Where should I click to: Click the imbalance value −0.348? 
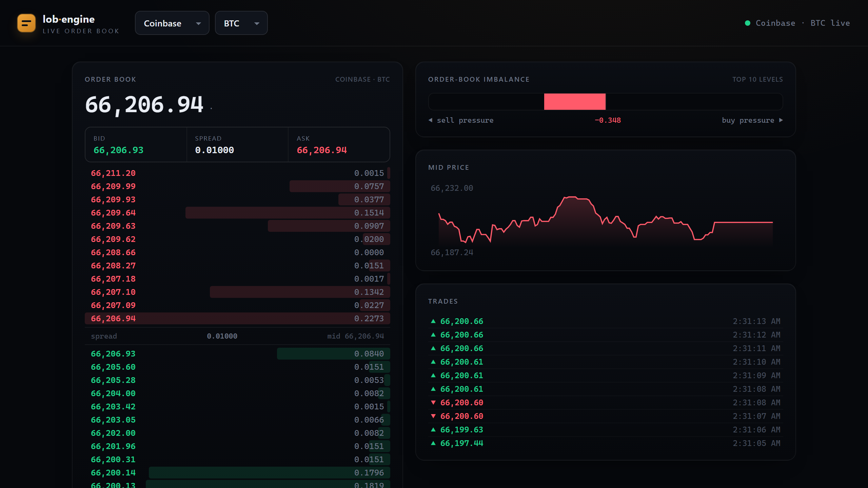608,120
